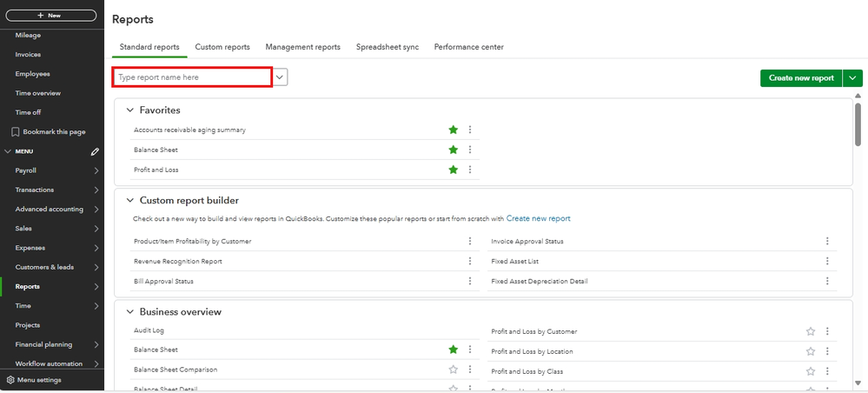Unfavorite Accounts receivable aging summary star
This screenshot has height=393, width=868.
(454, 130)
